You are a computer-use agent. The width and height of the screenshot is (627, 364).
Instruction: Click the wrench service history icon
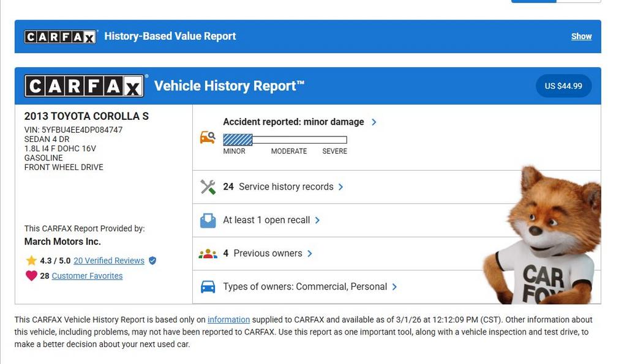[x=208, y=187]
